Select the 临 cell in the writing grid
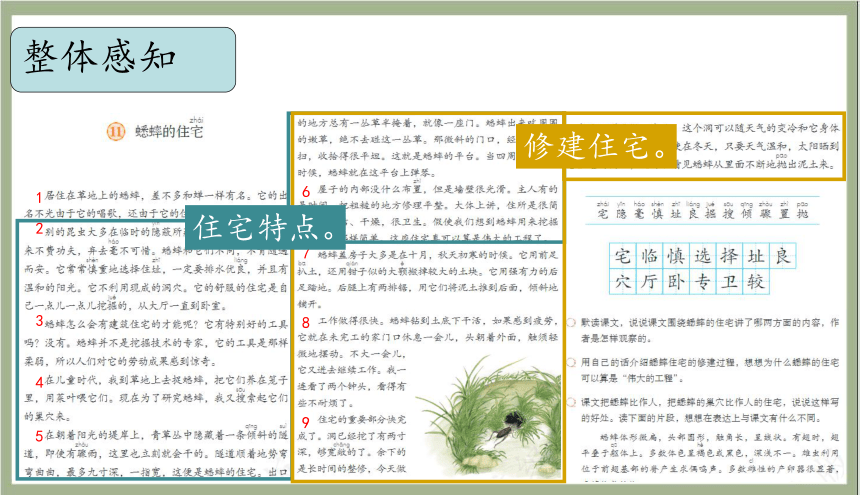860x495 pixels. (x=649, y=256)
